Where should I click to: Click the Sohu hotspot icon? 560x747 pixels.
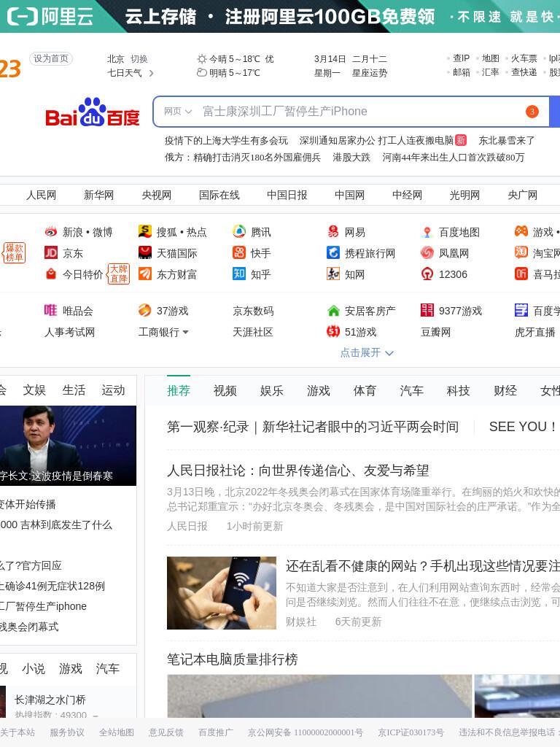pos(145,231)
